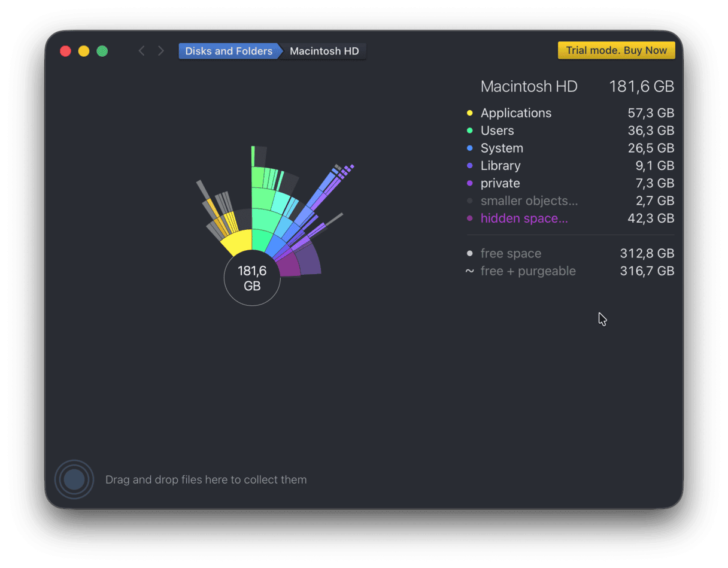Click the 181,6 GB center circle

tap(252, 278)
